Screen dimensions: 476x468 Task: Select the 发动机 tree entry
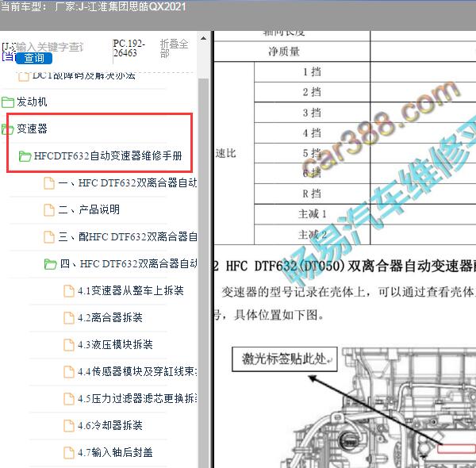click(32, 102)
